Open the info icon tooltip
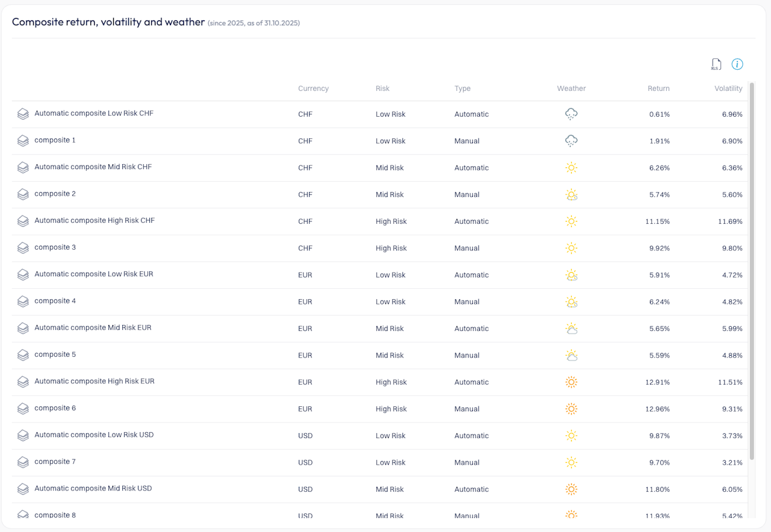This screenshot has width=771, height=532. pos(737,64)
